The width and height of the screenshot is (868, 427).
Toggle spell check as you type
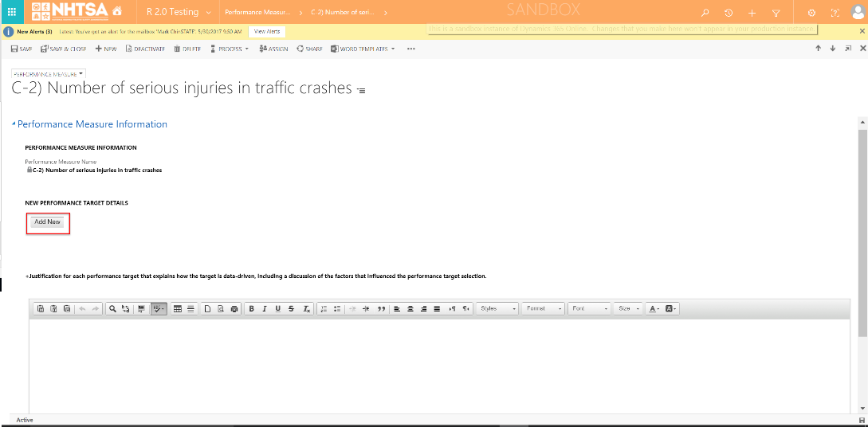click(159, 308)
